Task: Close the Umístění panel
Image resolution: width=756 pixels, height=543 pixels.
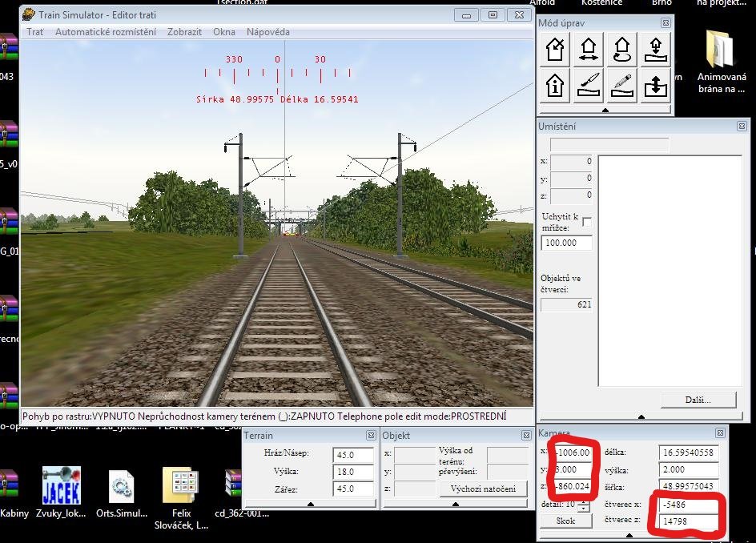Action: [742, 127]
